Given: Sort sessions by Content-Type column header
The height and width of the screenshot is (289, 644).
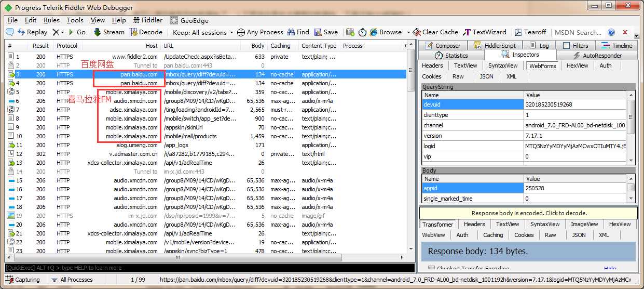Looking at the screenshot, I should click(319, 46).
